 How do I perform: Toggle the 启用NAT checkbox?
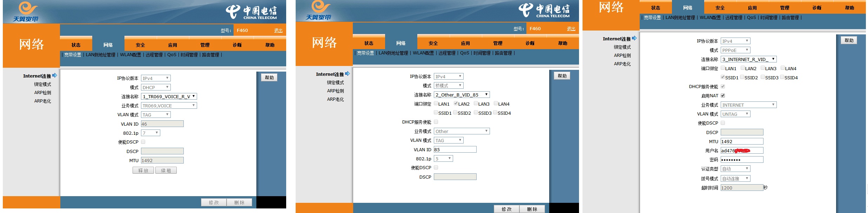723,95
